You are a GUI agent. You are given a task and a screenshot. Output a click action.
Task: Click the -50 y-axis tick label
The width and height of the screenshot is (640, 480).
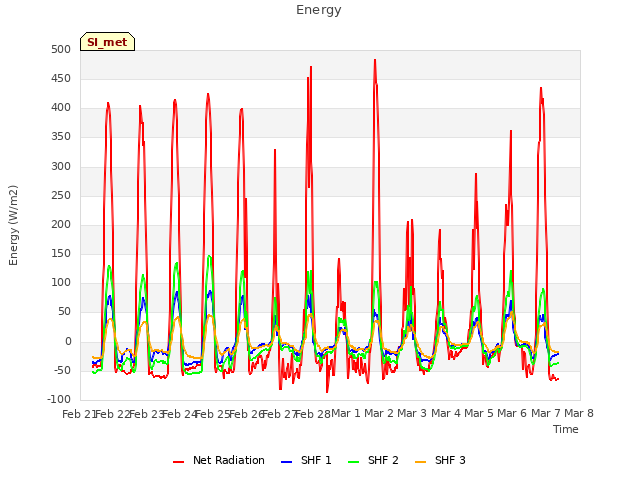pos(60,370)
